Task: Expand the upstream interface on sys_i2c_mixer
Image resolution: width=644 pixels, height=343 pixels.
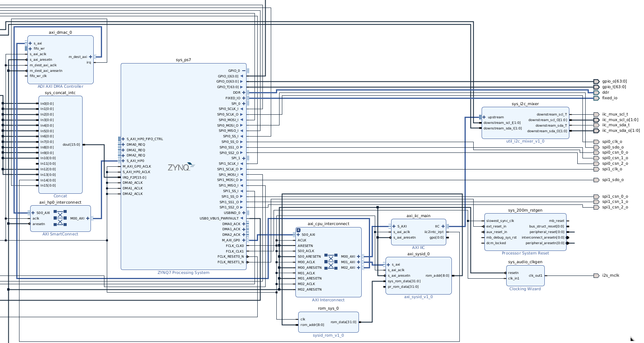Action: click(x=484, y=117)
